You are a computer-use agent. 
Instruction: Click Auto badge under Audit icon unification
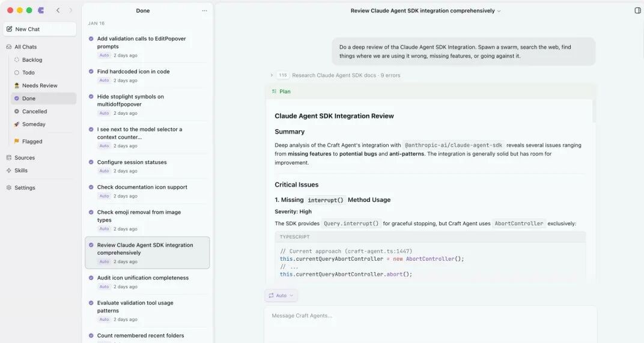tap(105, 287)
